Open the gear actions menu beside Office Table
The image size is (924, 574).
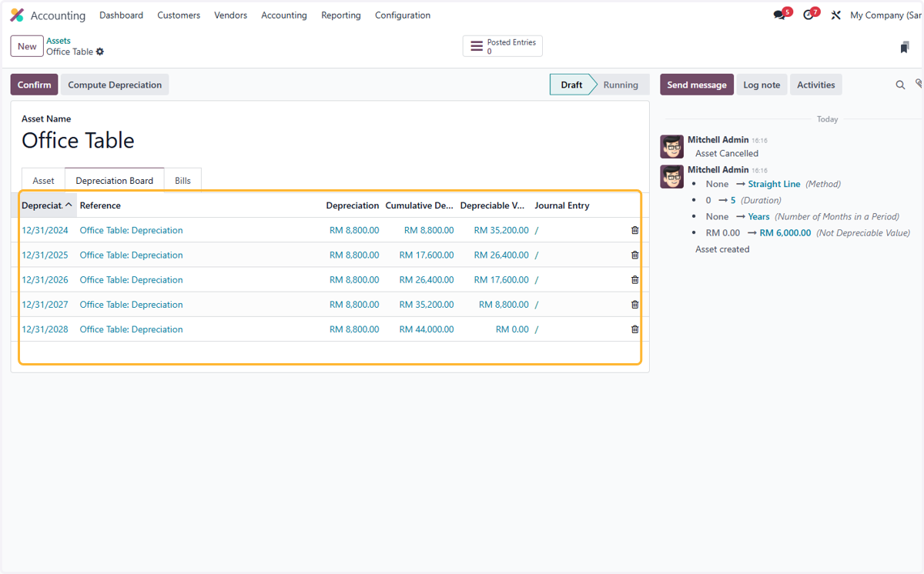pyautogui.click(x=100, y=52)
